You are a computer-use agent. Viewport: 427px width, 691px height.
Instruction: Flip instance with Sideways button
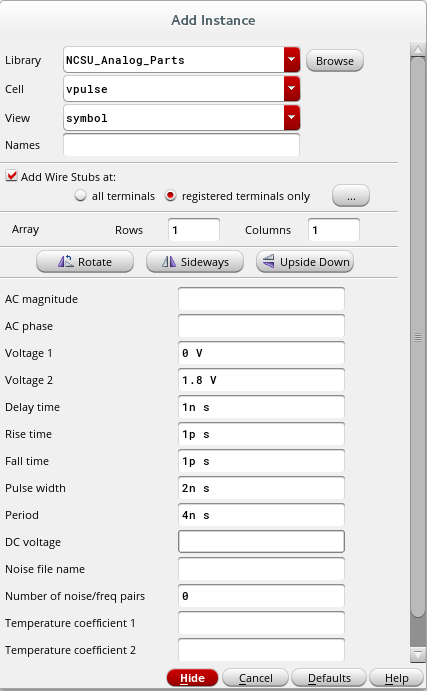coord(195,262)
